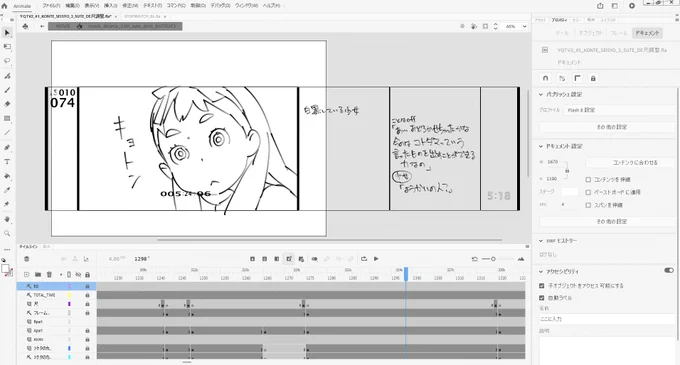
Task: Click the Insert Keyframe icon
Action: (x=252, y=259)
